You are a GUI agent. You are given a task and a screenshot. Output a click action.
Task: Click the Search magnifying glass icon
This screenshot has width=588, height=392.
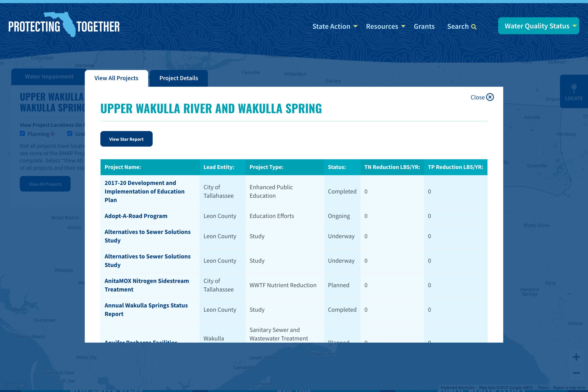[473, 27]
